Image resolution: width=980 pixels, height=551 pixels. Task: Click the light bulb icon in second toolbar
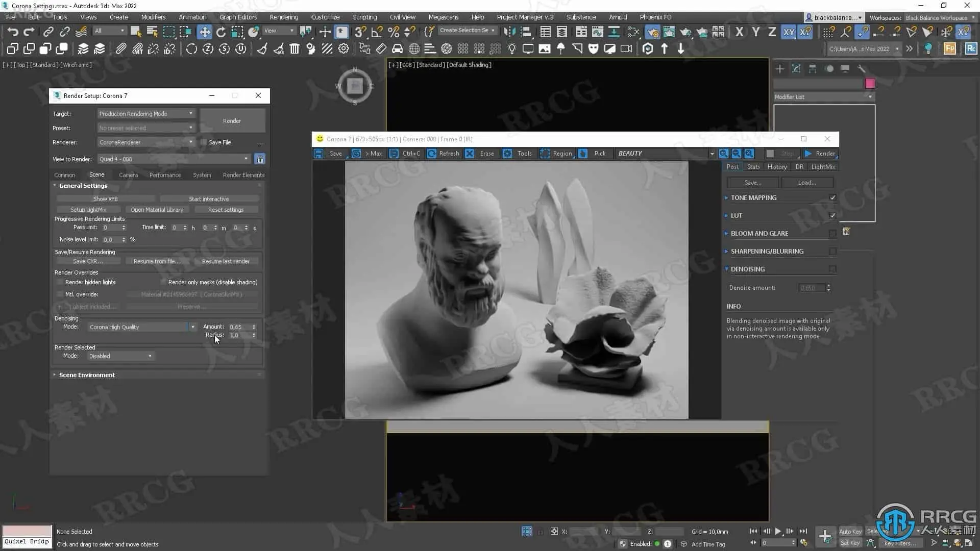pyautogui.click(x=511, y=49)
